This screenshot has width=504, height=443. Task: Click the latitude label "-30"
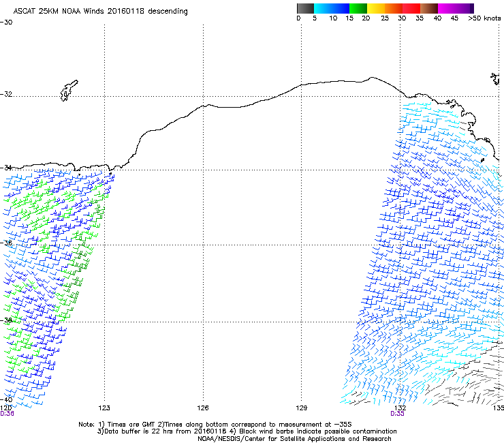(6, 22)
